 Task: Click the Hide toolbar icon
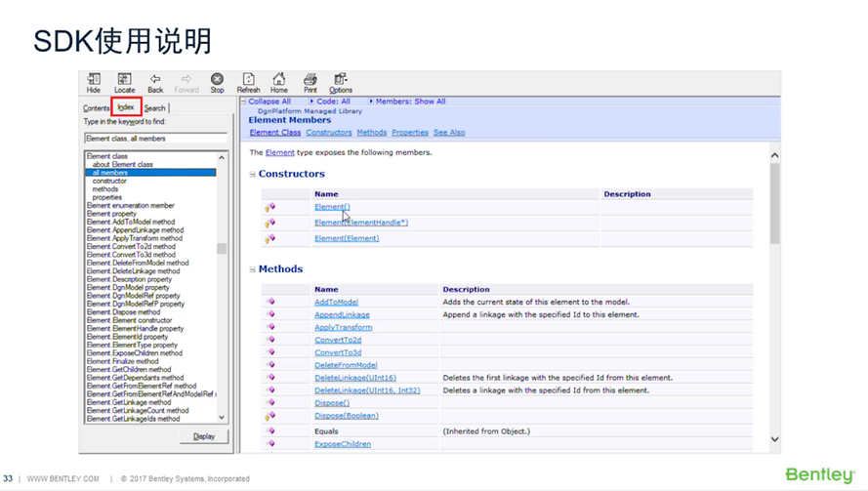click(x=94, y=83)
